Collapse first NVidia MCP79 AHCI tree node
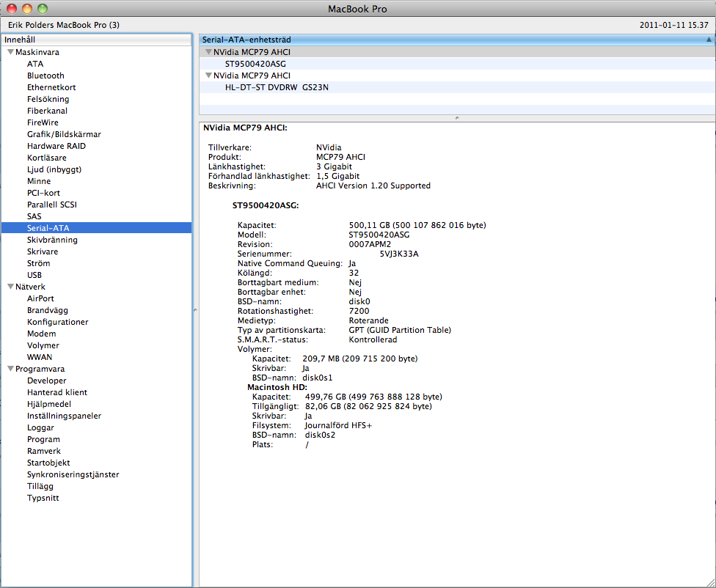The height and width of the screenshot is (588, 716). pos(208,52)
